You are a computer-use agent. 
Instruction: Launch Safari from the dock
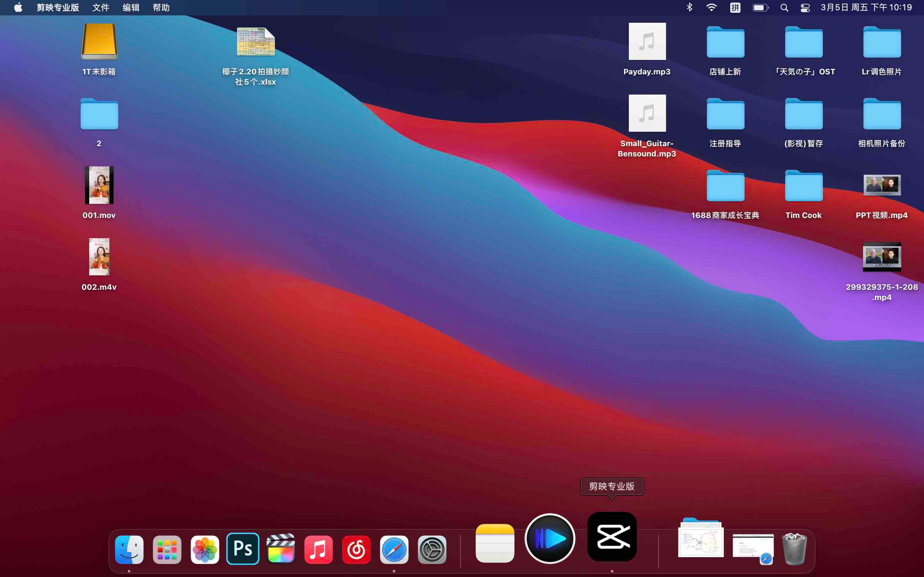pyautogui.click(x=394, y=549)
